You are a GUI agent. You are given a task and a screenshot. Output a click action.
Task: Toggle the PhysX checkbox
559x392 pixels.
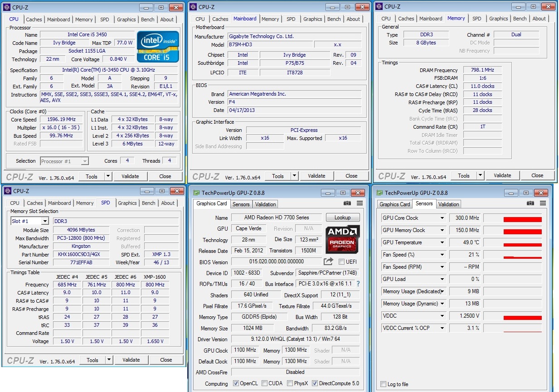(x=290, y=383)
